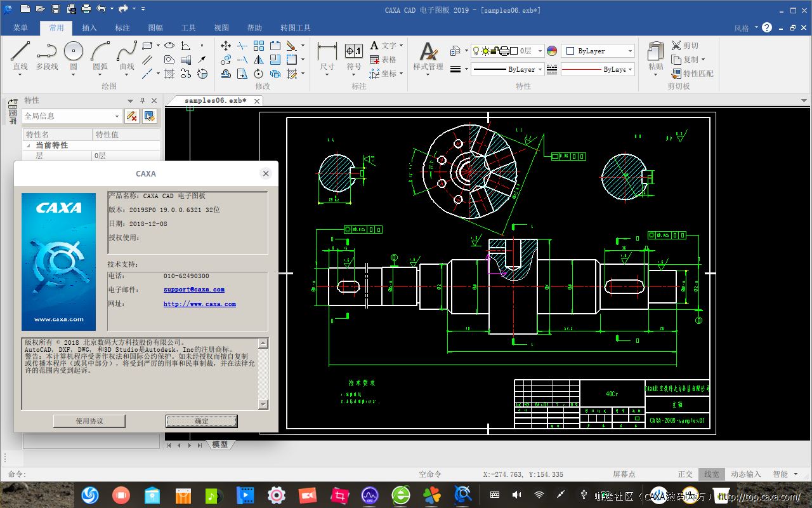812x508 pixels.
Task: Open the support@caxa.com email link
Action: coord(193,290)
